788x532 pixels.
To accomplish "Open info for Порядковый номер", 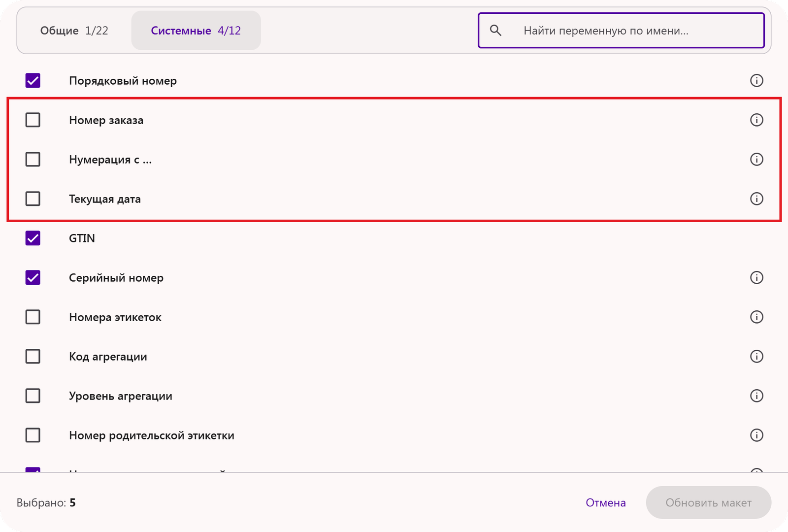I will point(756,80).
